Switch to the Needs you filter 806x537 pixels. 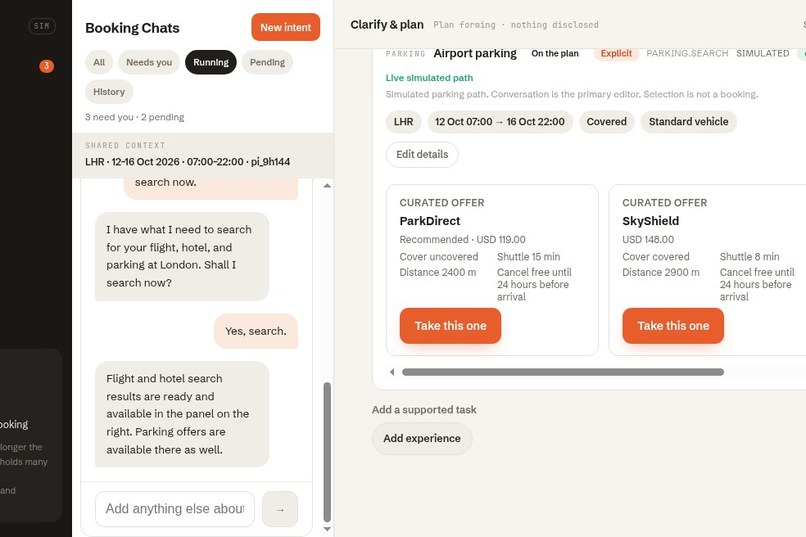click(149, 62)
